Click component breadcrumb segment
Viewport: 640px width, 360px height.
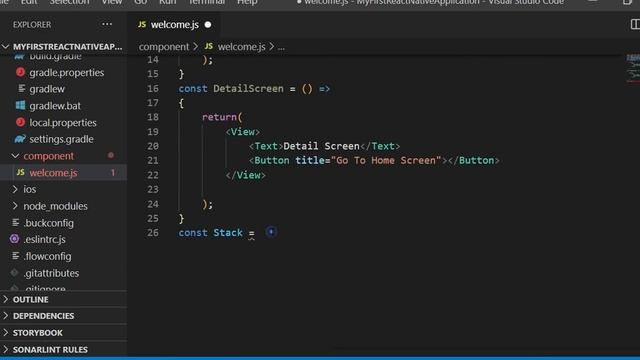click(164, 47)
